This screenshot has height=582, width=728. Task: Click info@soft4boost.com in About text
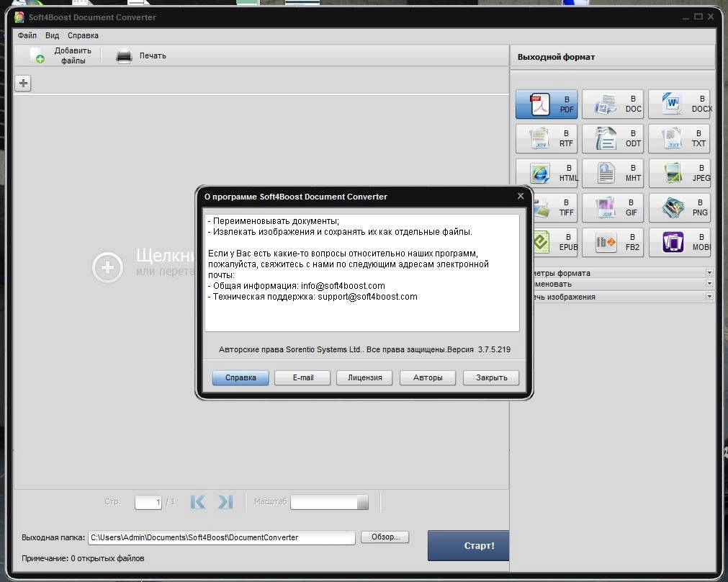tap(343, 286)
